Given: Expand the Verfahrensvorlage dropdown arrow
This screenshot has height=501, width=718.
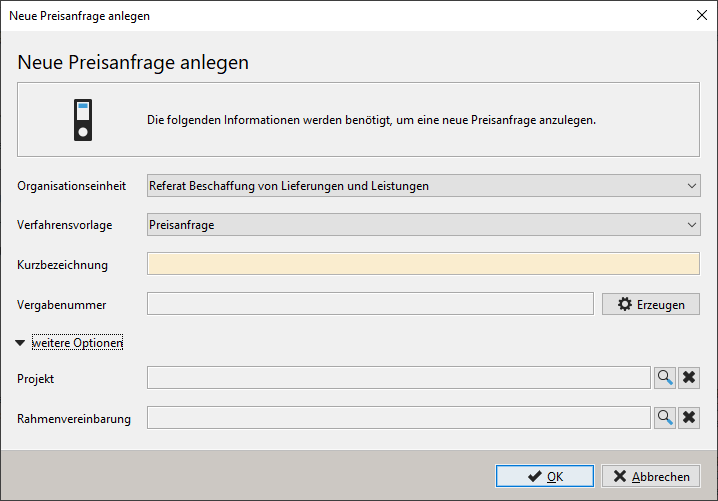Looking at the screenshot, I should [691, 225].
